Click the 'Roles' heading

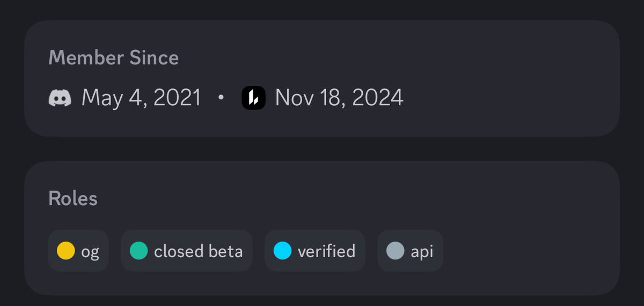point(73,199)
